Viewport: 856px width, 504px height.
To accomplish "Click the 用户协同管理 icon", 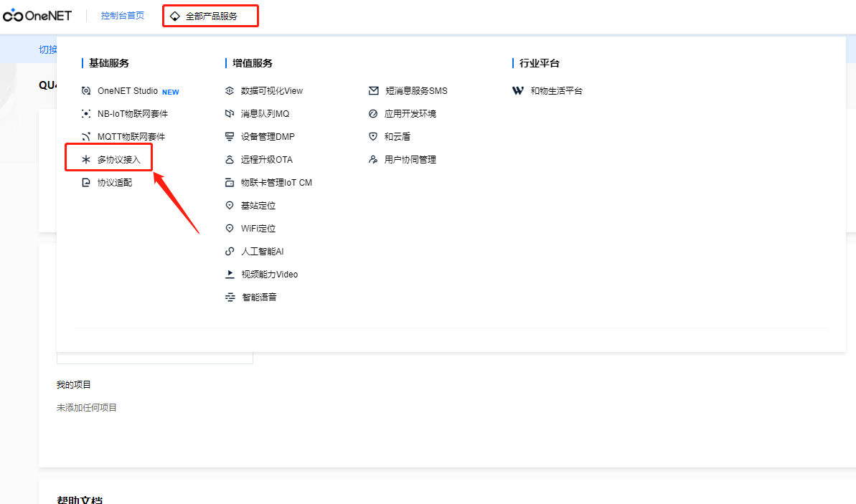I will (x=373, y=160).
